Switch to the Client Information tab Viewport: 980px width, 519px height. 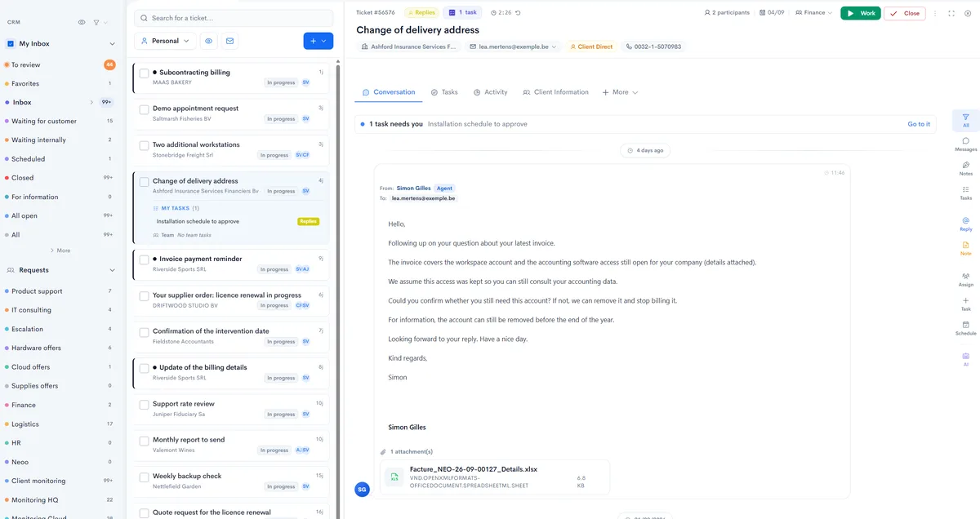point(555,92)
